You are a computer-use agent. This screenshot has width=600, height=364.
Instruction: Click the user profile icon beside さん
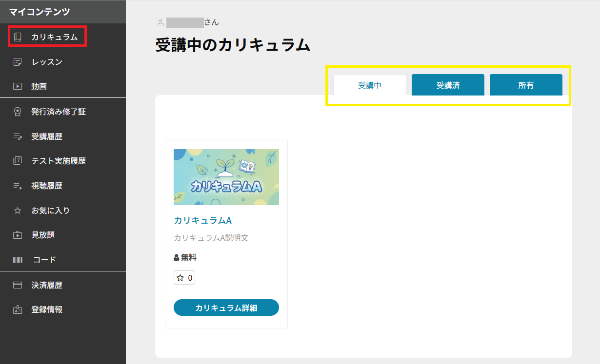tap(160, 22)
